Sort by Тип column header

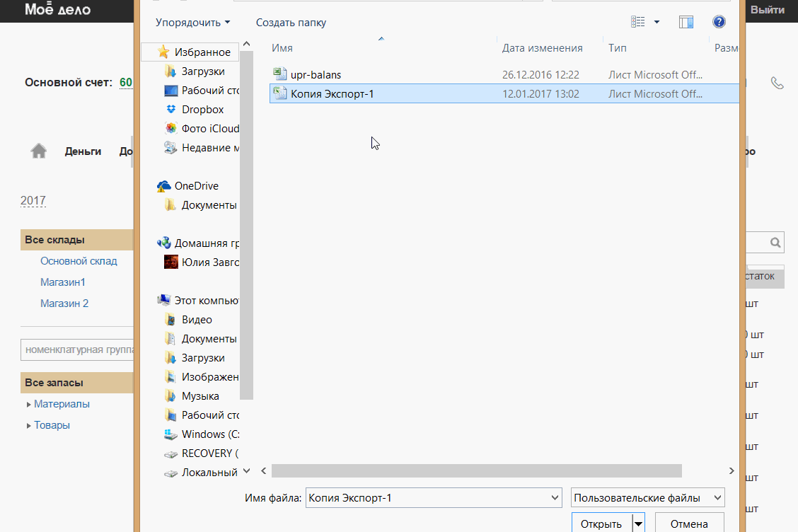point(617,48)
